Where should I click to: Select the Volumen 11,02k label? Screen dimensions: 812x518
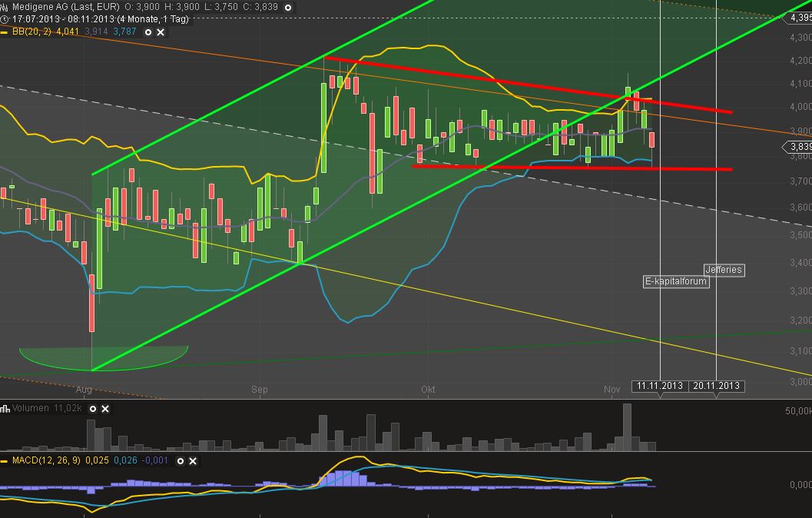click(47, 408)
